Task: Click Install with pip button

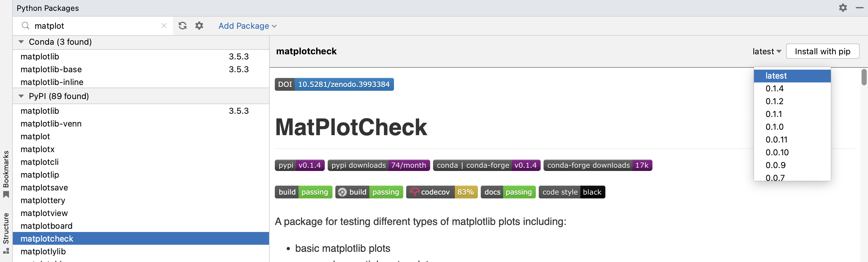Action: point(822,51)
